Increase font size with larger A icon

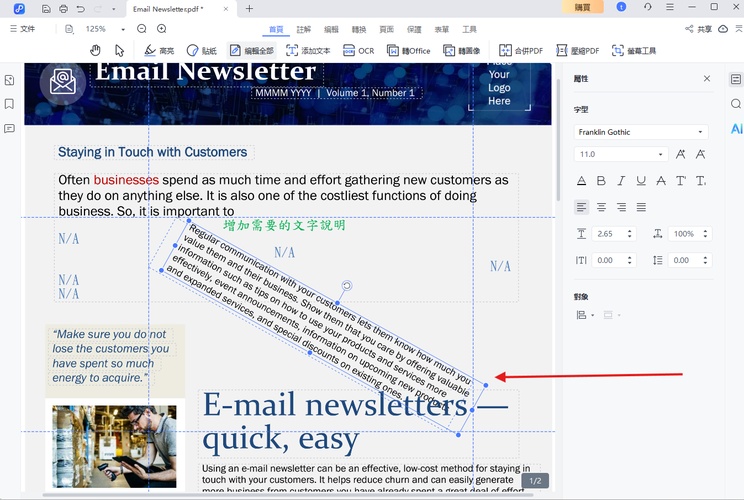click(x=681, y=154)
